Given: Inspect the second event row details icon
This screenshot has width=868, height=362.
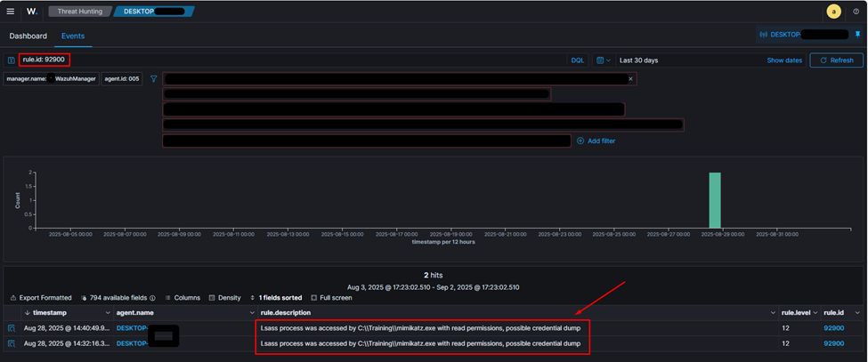Looking at the screenshot, I should coord(12,343).
